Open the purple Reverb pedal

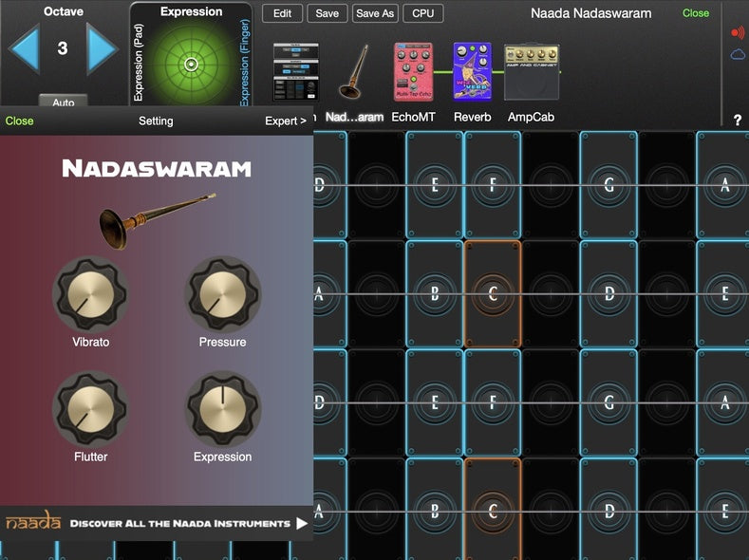(x=472, y=72)
